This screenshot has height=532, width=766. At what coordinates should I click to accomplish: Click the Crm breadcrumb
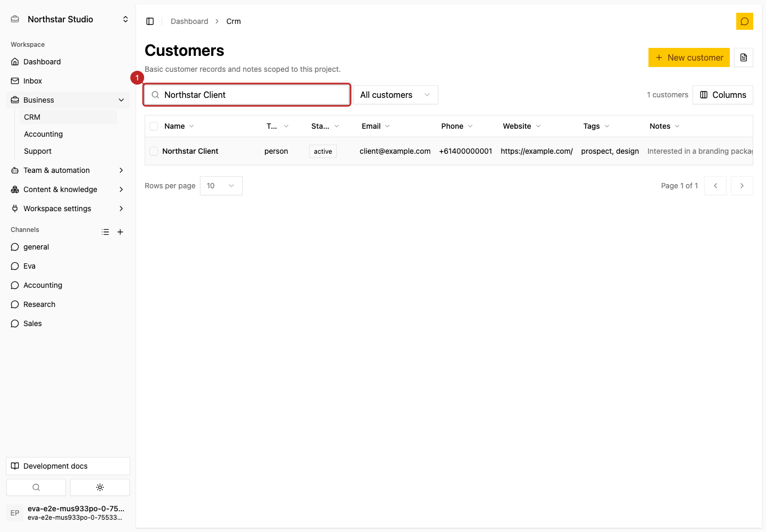234,21
